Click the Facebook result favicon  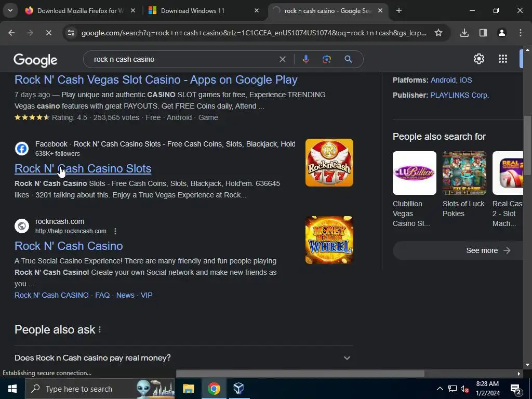click(22, 149)
